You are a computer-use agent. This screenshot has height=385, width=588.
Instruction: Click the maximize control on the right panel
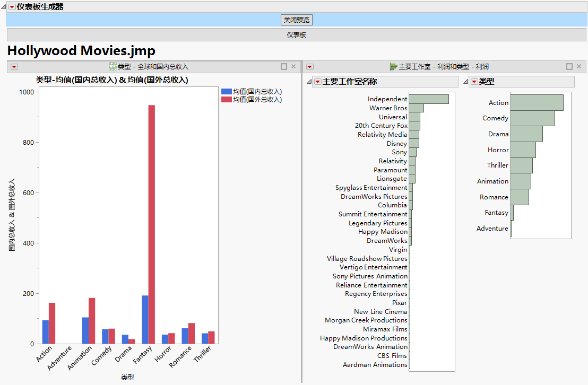569,66
